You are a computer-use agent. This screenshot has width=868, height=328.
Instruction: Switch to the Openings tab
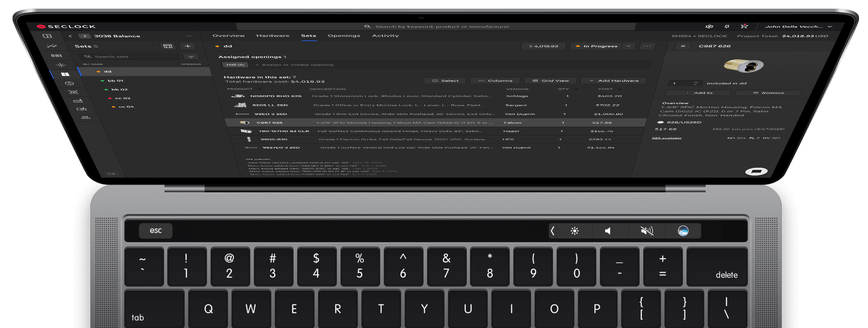pyautogui.click(x=344, y=36)
